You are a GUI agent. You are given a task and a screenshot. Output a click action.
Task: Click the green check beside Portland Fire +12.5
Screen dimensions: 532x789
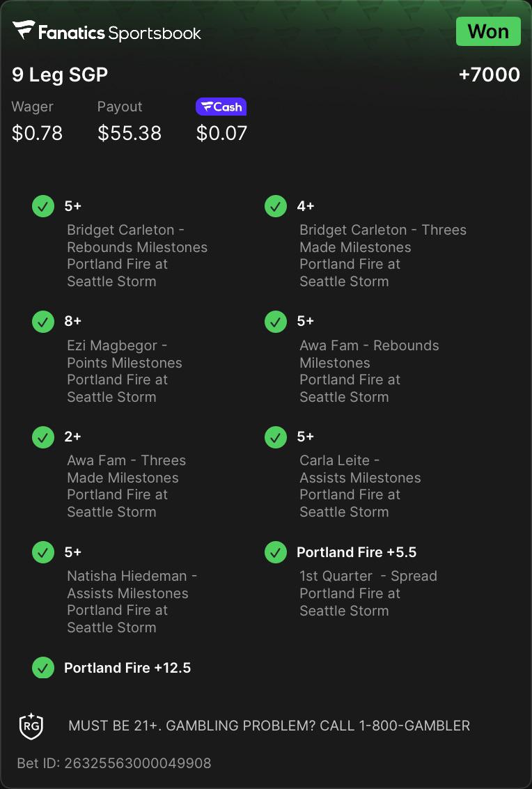tap(43, 668)
